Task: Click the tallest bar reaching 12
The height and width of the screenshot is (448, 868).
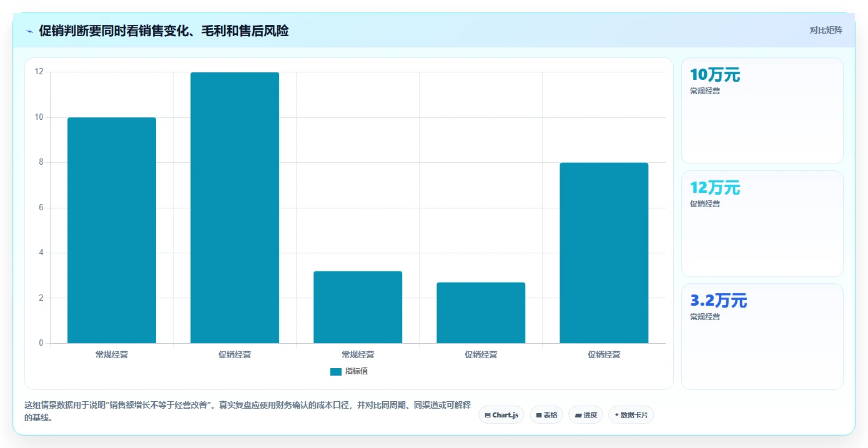Action: (235, 208)
